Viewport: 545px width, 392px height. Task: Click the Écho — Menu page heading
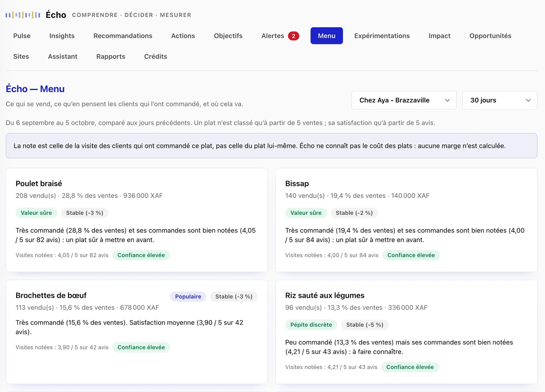click(35, 89)
